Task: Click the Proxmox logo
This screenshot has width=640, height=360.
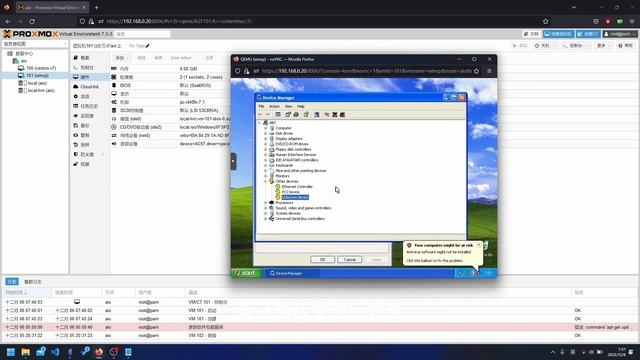Action: (x=31, y=34)
